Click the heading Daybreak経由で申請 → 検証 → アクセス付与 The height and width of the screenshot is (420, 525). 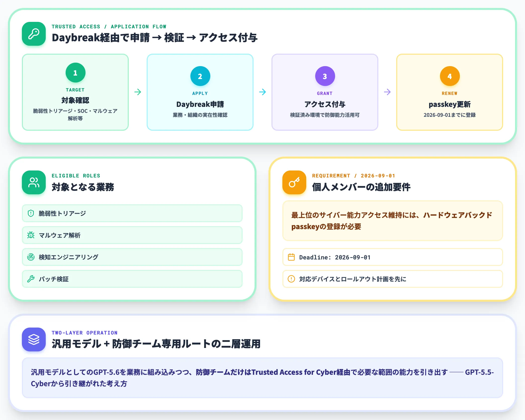155,38
